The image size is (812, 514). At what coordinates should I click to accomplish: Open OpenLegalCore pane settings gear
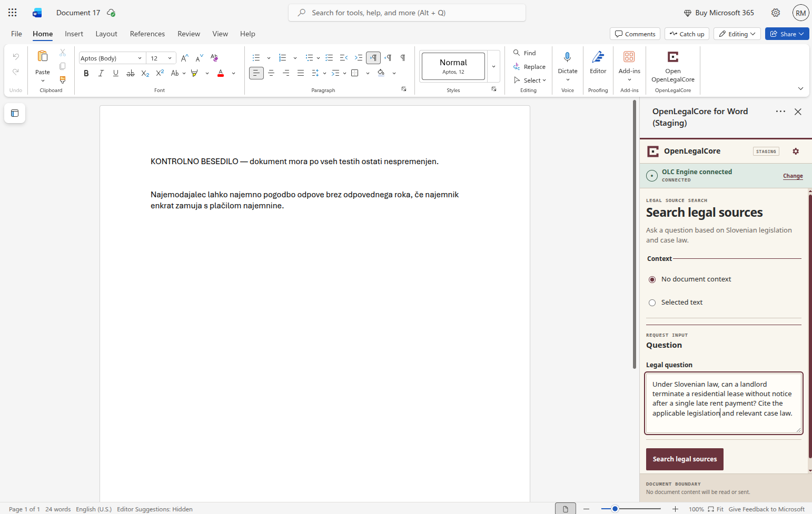click(796, 151)
